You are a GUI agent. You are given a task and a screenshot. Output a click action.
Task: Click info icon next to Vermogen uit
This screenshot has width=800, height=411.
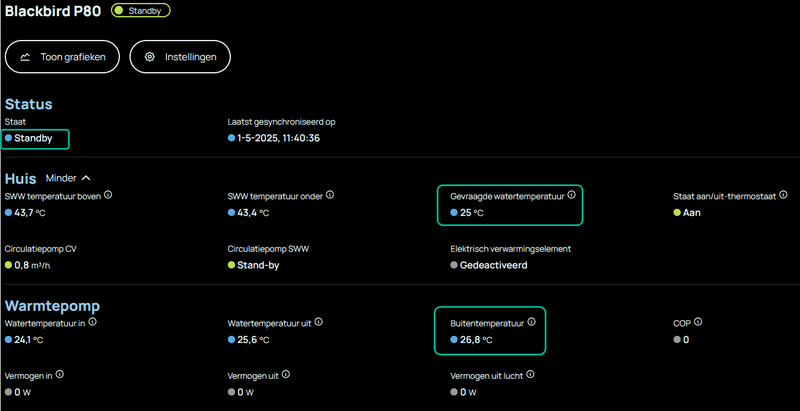coord(286,374)
